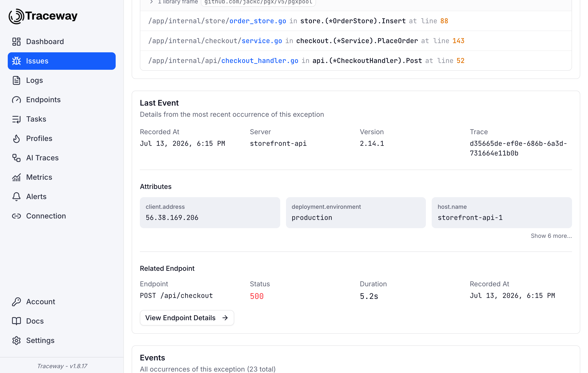Click the Settings gear icon
The image size is (588, 373).
(x=16, y=341)
